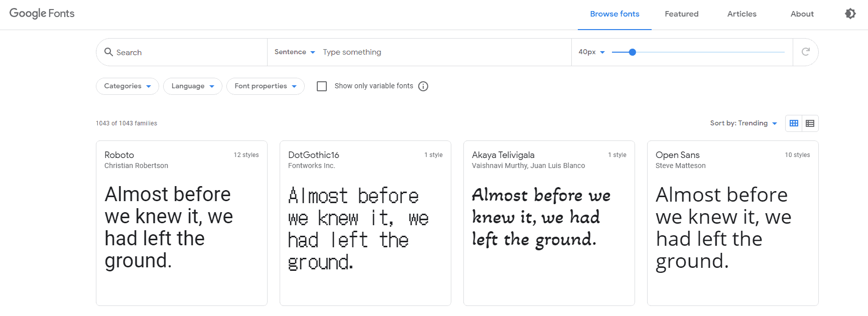Enable Show only variable fonts checkbox

322,86
